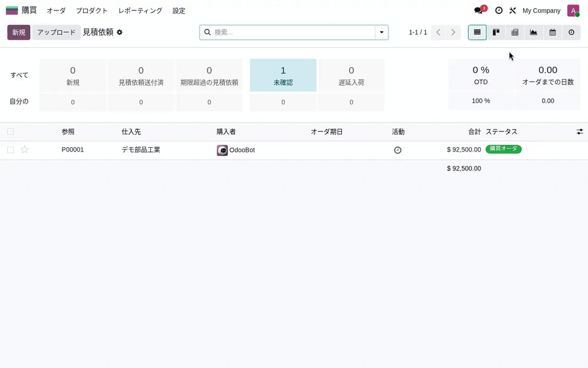This screenshot has width=588, height=368.
Task: Click in the 検索 search field
Action: 293,33
